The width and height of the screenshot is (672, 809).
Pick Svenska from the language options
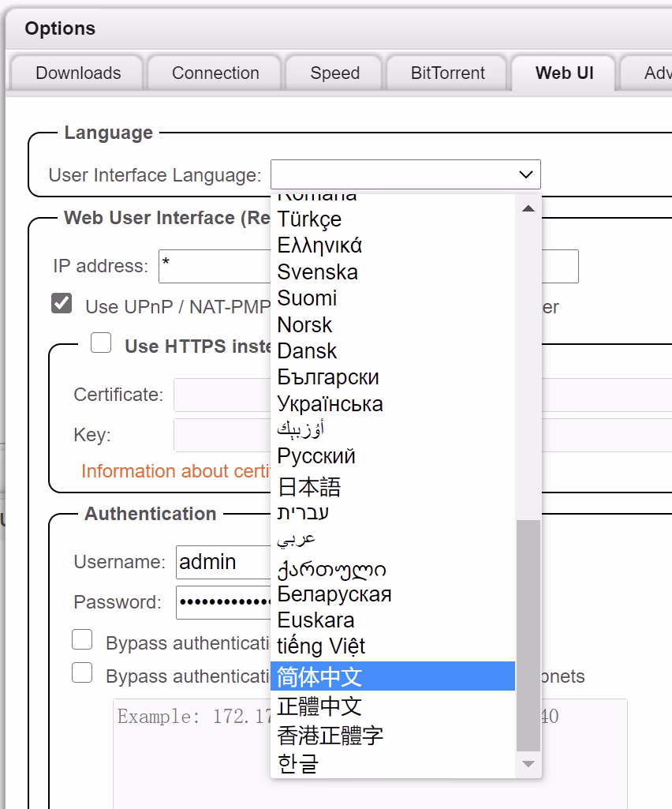(317, 272)
